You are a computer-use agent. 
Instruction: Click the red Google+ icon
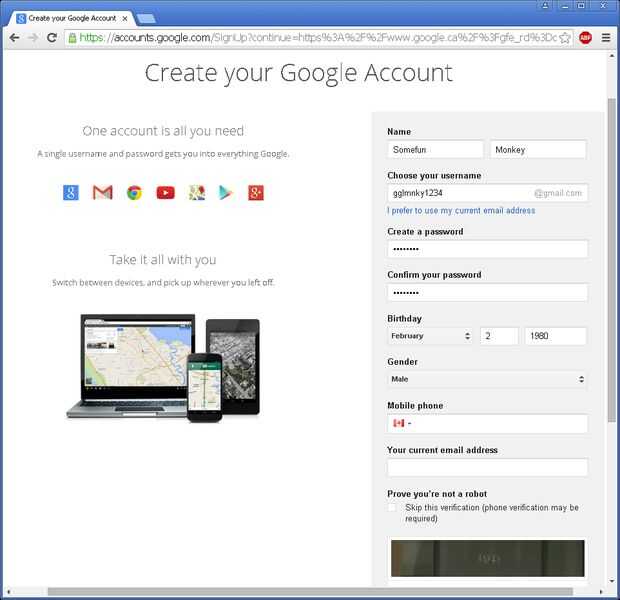[256, 193]
